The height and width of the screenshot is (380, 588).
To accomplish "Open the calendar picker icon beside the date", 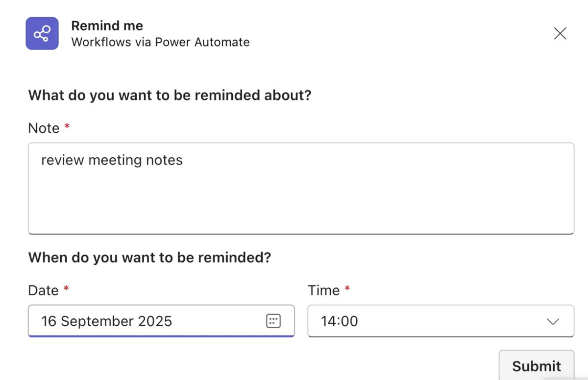I will 273,321.
